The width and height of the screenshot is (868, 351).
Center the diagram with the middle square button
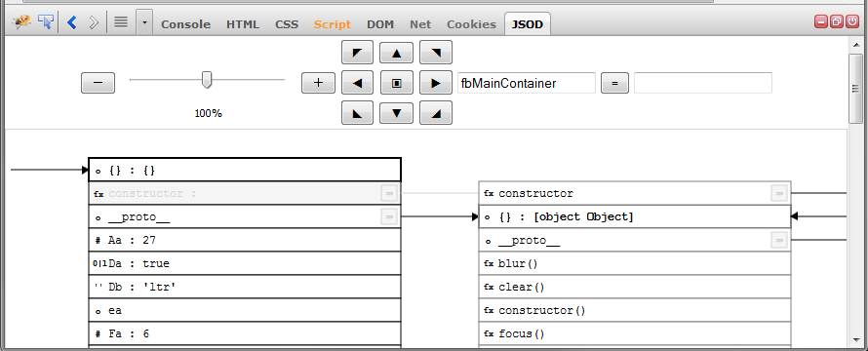tap(396, 83)
